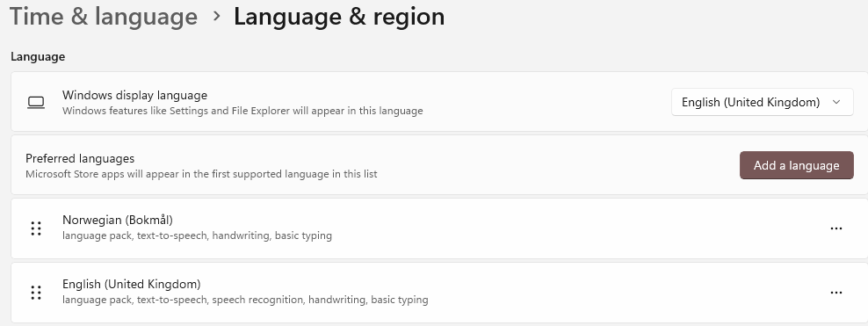Click the Settings and File Explorer description
Screen dimensions: 868x326
click(242, 111)
